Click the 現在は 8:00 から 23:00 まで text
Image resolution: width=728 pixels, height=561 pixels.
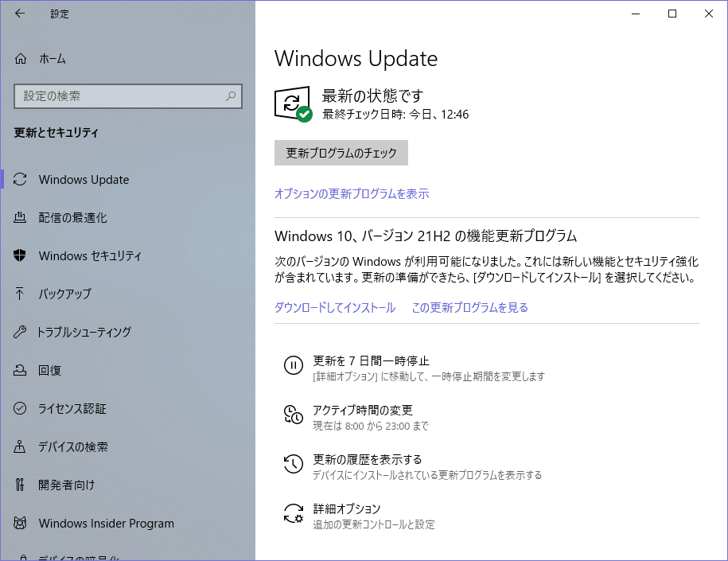[371, 426]
